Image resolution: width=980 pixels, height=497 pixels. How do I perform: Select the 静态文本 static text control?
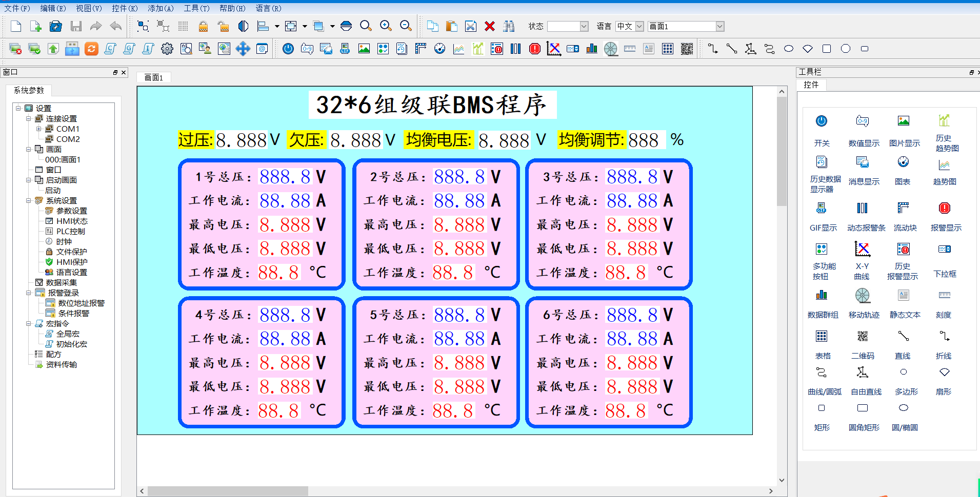(904, 302)
